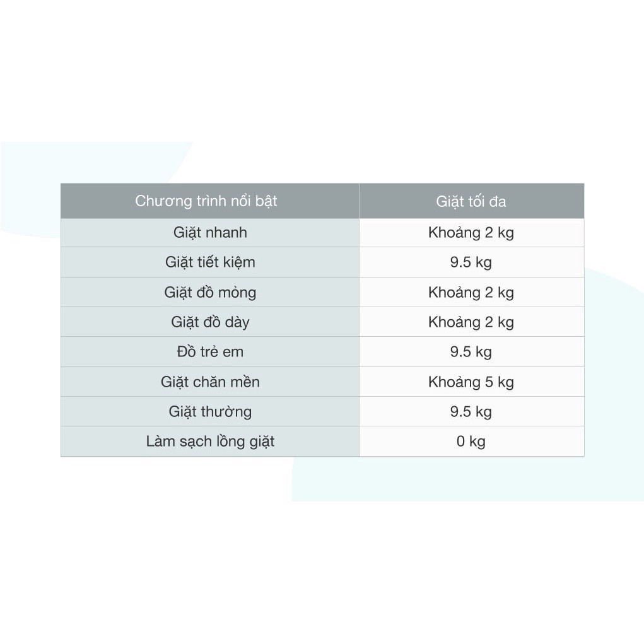
Task: Click the '0 kg' cell
Action: click(471, 442)
